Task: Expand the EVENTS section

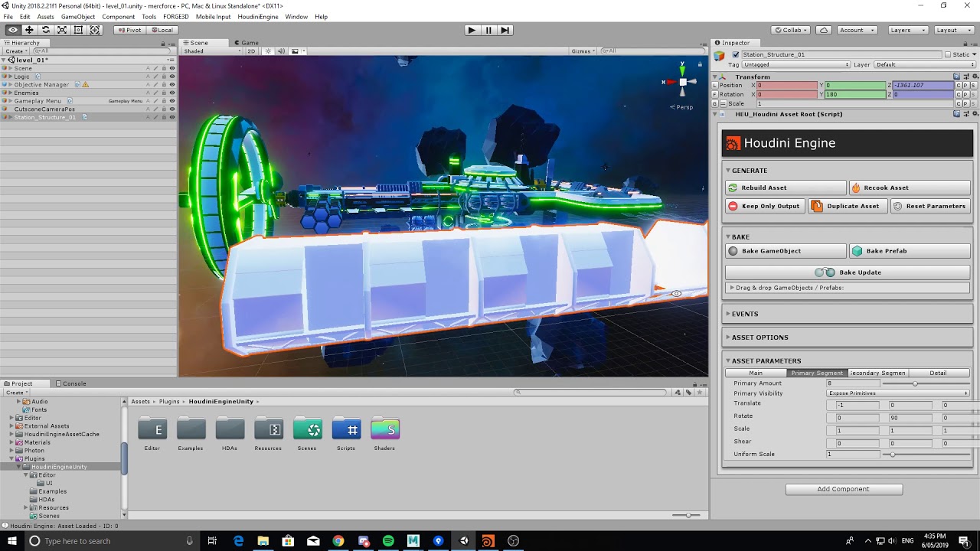Action: click(728, 314)
